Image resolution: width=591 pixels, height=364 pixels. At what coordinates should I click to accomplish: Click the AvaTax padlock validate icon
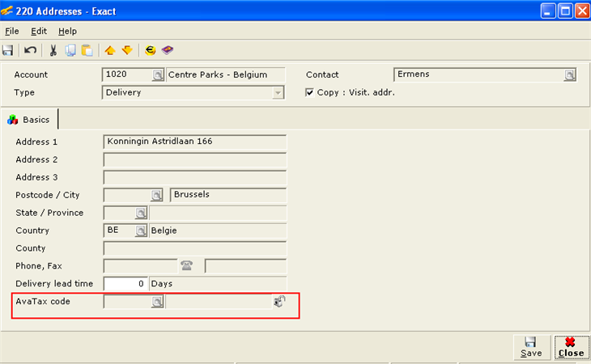coord(279,301)
